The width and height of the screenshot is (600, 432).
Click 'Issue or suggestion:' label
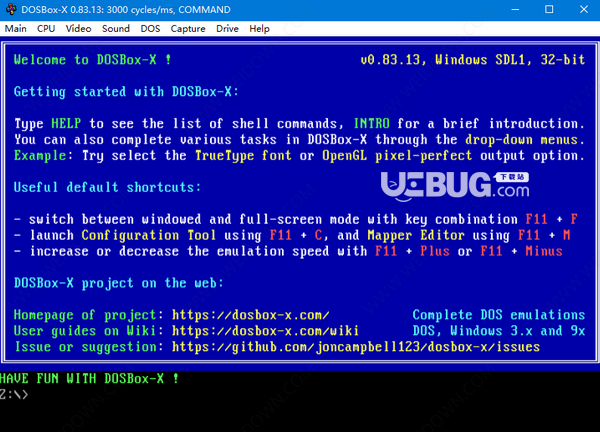[x=89, y=347]
